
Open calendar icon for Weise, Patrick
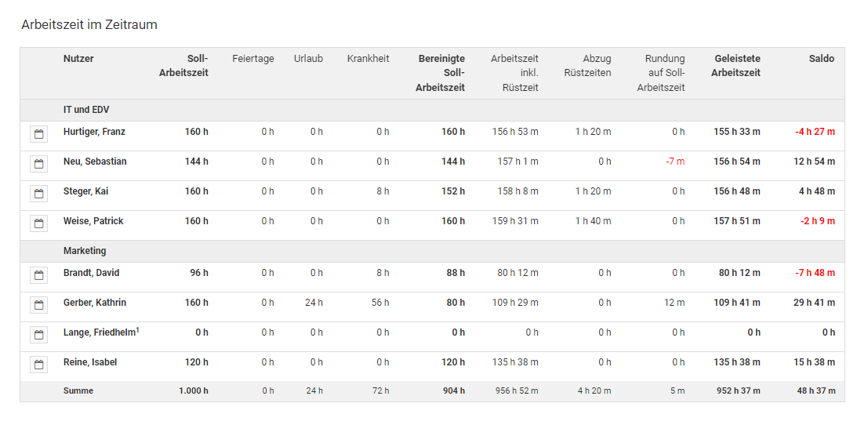tap(38, 223)
